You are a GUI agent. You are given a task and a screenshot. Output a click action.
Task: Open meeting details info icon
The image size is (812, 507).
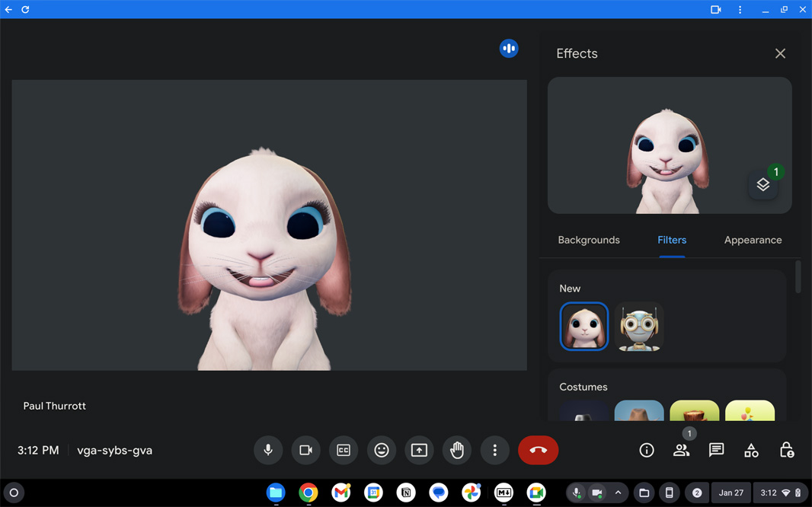point(647,450)
